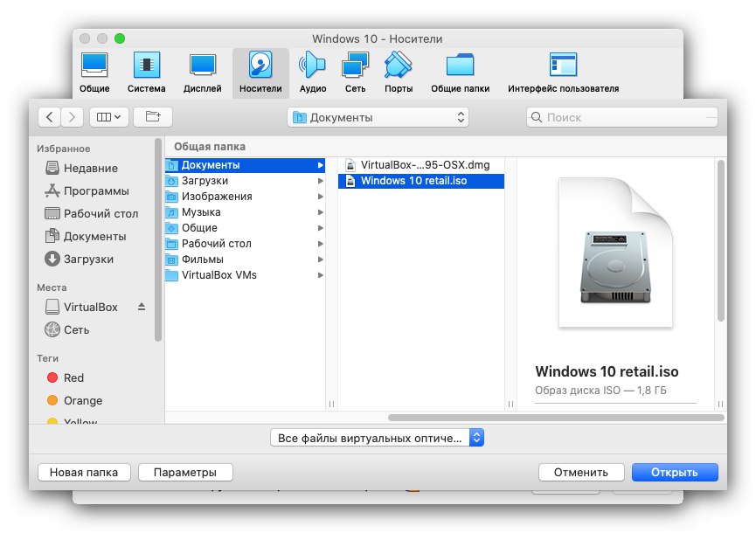
Task: Expand the Музыка folder arrow
Action: pyautogui.click(x=320, y=212)
